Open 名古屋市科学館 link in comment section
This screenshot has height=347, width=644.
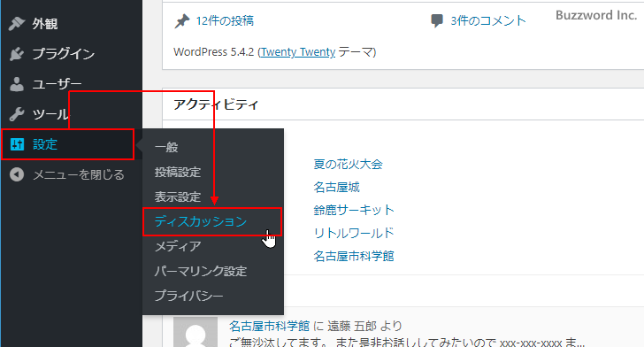click(x=269, y=326)
